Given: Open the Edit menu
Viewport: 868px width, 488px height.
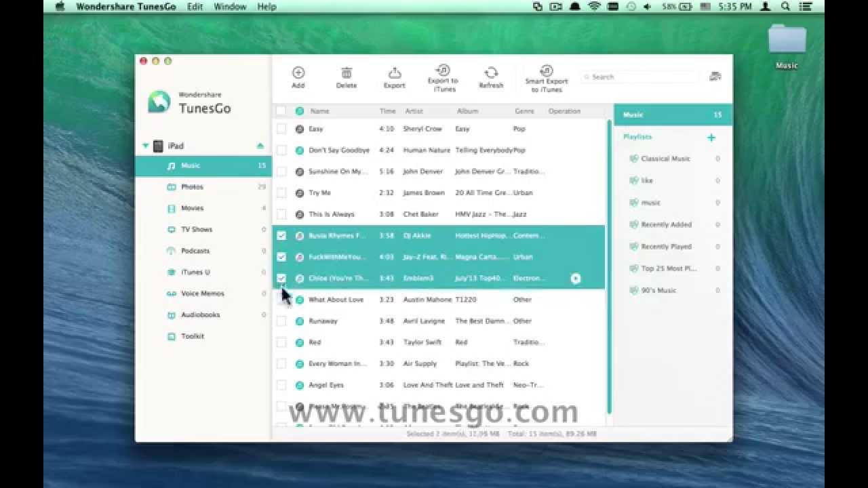Looking at the screenshot, I should coord(195,7).
